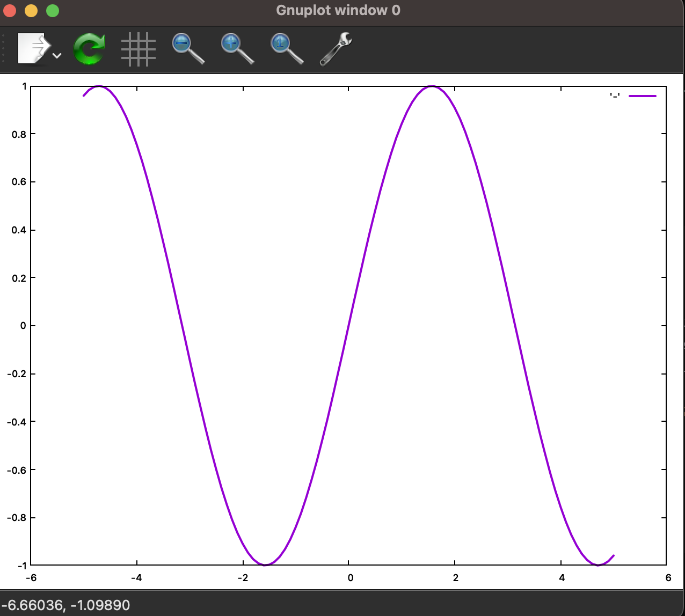Open the export dropdown arrow
The image size is (685, 616).
[x=57, y=55]
